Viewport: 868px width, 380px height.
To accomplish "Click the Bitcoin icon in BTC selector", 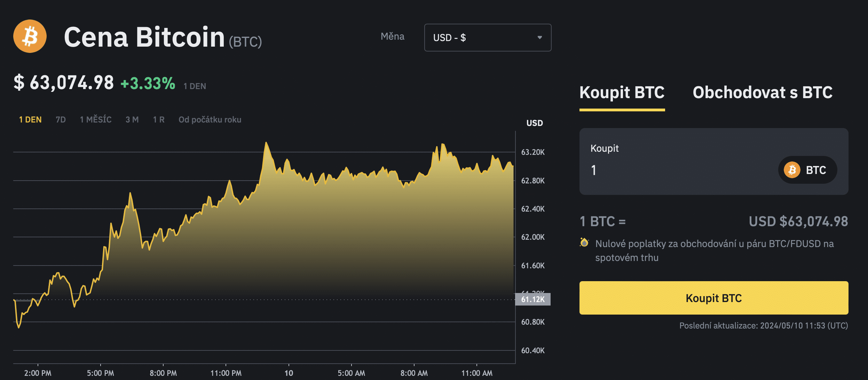I will tap(792, 170).
